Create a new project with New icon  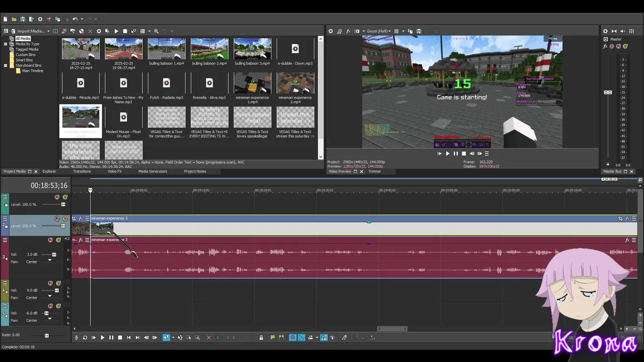click(5, 19)
